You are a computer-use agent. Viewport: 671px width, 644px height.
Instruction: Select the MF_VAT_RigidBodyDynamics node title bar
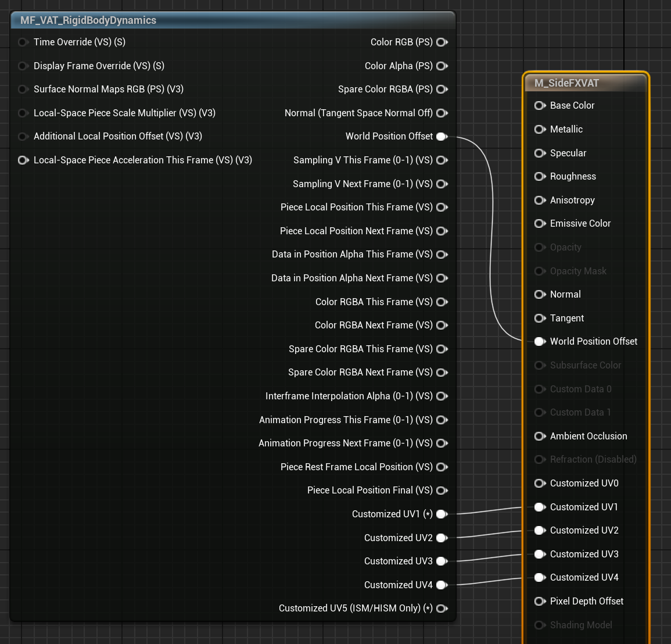click(x=233, y=20)
